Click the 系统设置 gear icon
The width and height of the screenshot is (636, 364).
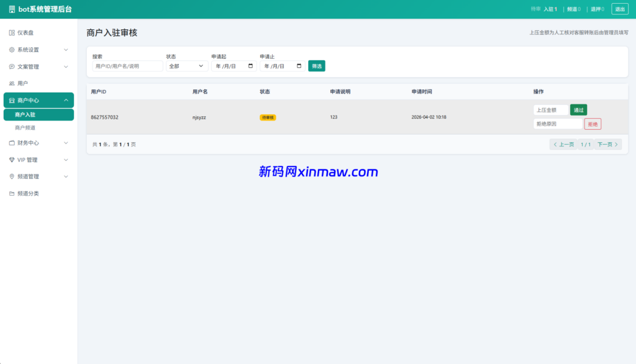click(x=11, y=50)
